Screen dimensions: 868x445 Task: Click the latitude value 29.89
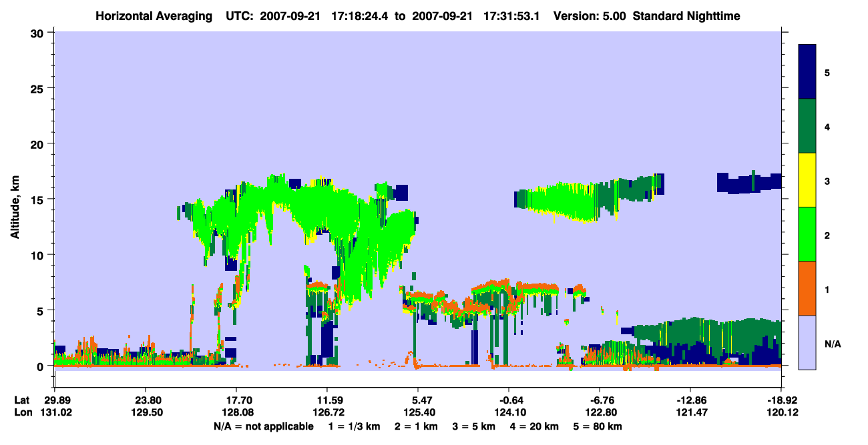[54, 400]
